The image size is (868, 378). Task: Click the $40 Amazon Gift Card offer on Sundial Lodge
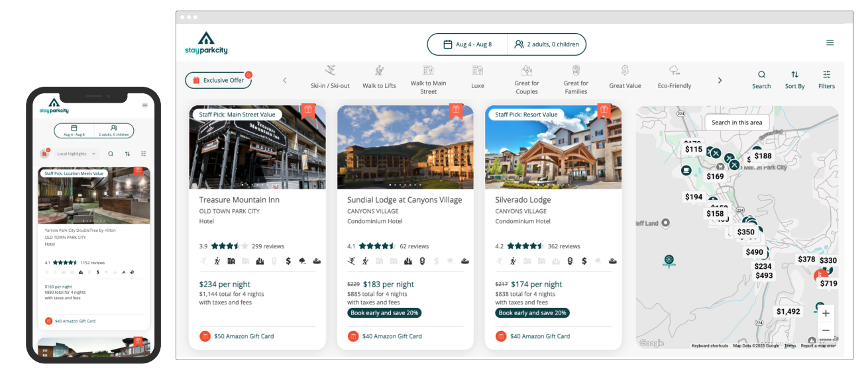[384, 336]
